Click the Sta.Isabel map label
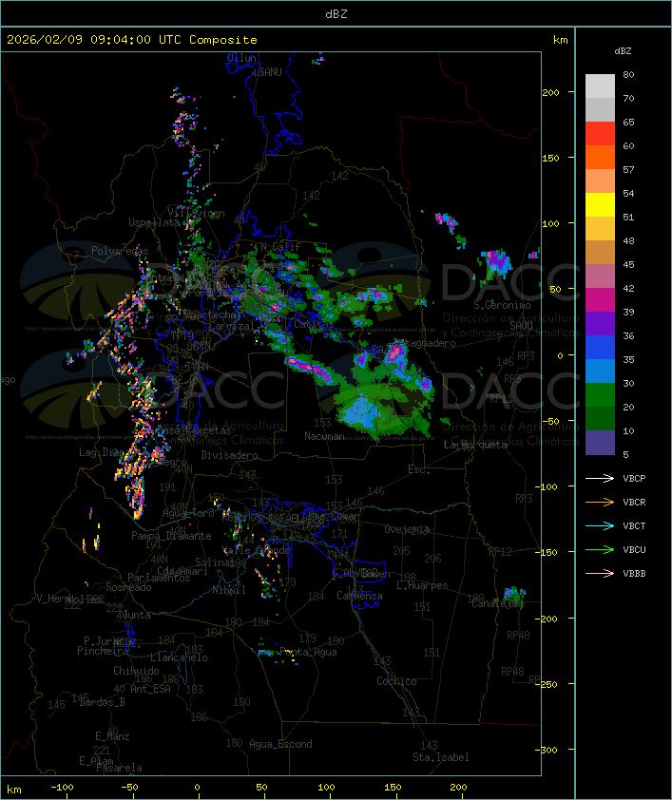672x800 pixels. [441, 757]
